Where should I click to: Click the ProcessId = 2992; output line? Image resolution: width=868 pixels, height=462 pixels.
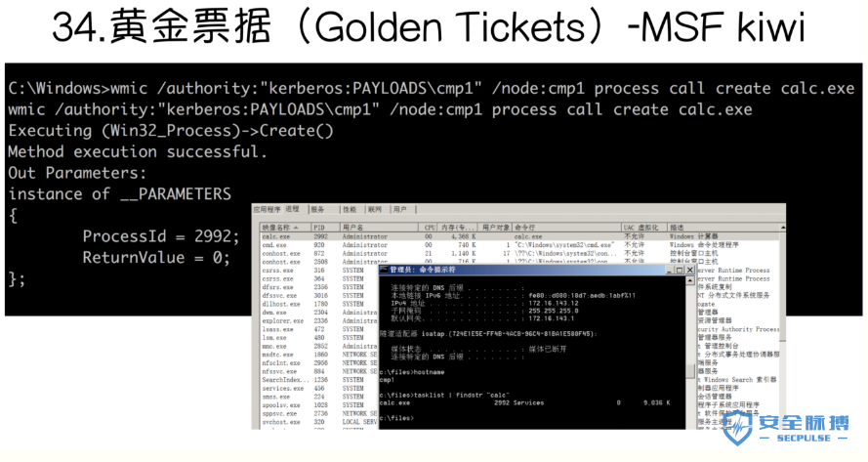(x=160, y=236)
